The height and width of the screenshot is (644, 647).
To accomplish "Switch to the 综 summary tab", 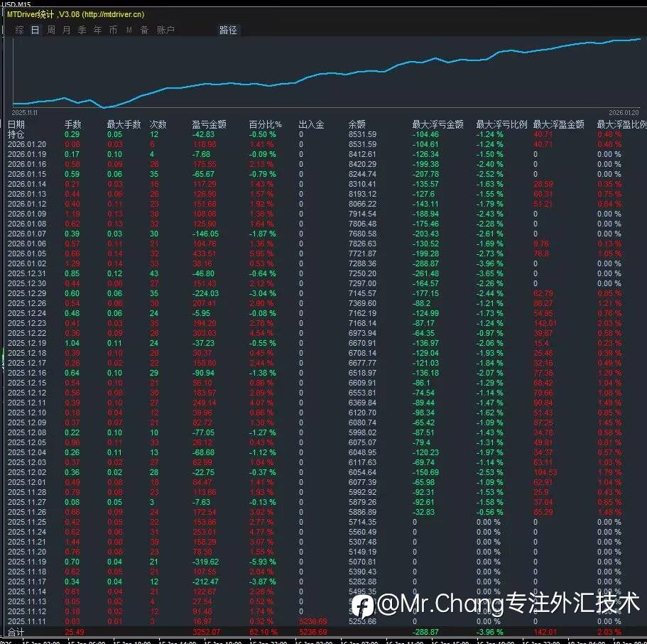I will coord(19,30).
